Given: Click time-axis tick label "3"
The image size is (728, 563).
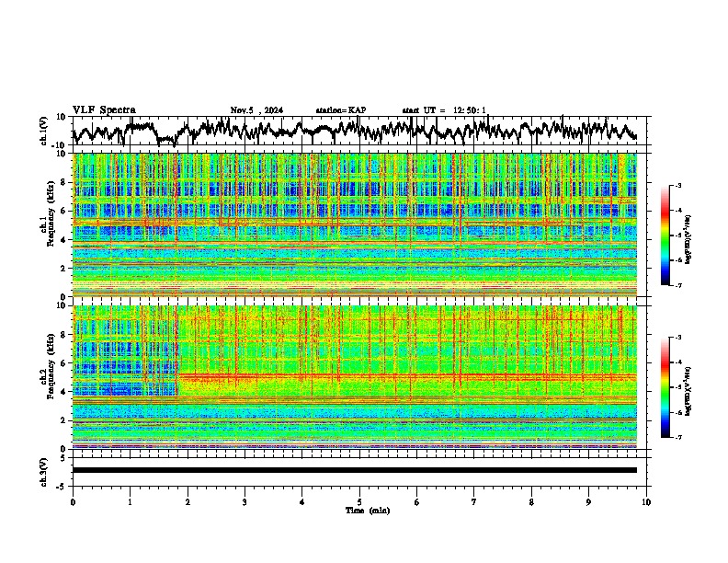Looking at the screenshot, I should click(x=245, y=502).
